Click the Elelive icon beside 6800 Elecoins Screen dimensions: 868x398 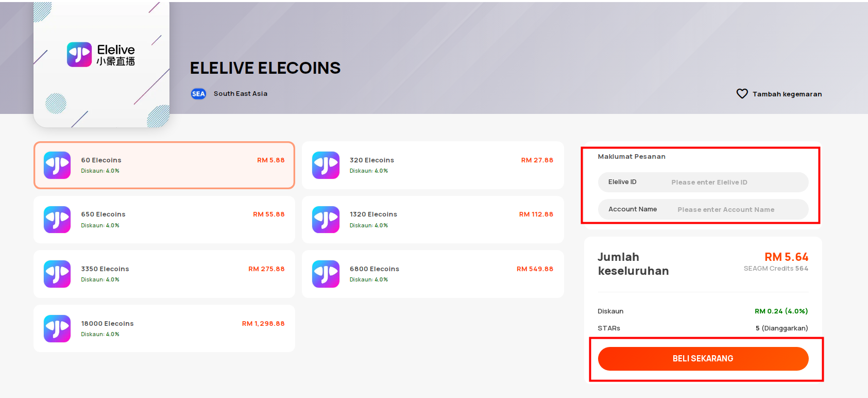[x=326, y=274]
